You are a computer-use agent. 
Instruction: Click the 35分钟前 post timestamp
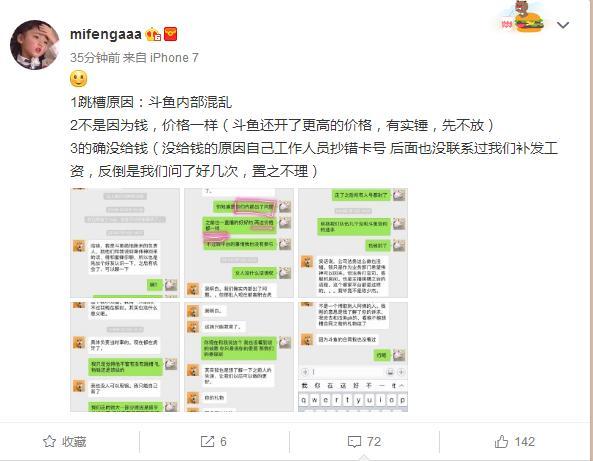tap(95, 58)
